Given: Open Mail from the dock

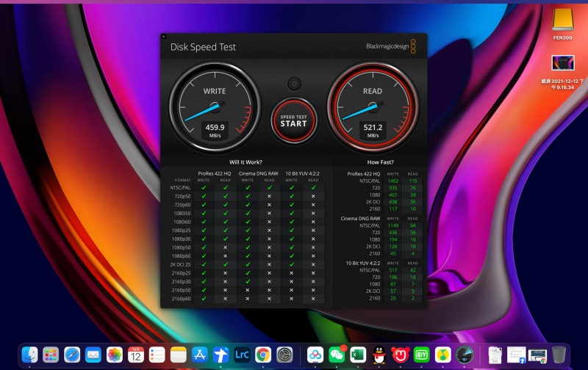Looking at the screenshot, I should click(93, 355).
